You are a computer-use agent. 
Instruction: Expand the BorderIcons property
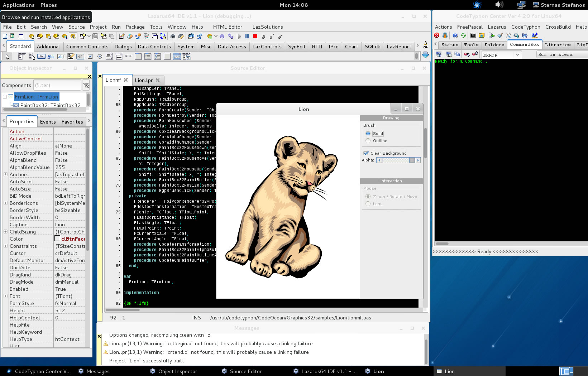tap(5, 203)
